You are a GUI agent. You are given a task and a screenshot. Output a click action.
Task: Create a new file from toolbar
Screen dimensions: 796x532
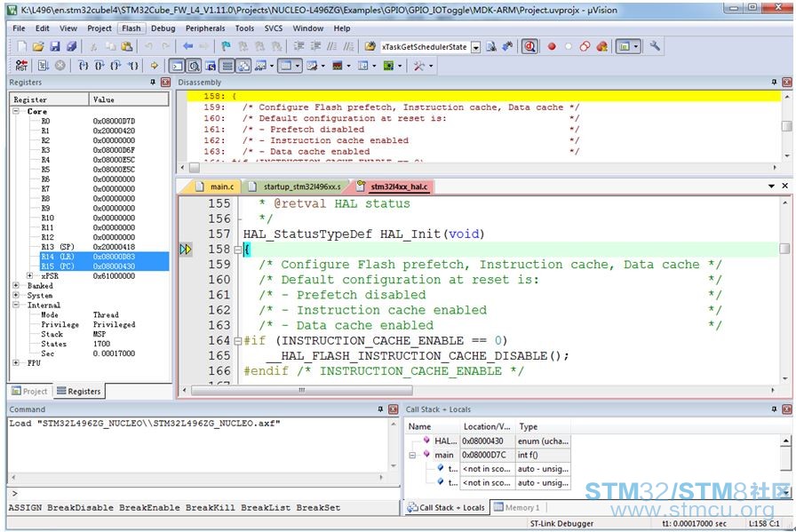(22, 47)
